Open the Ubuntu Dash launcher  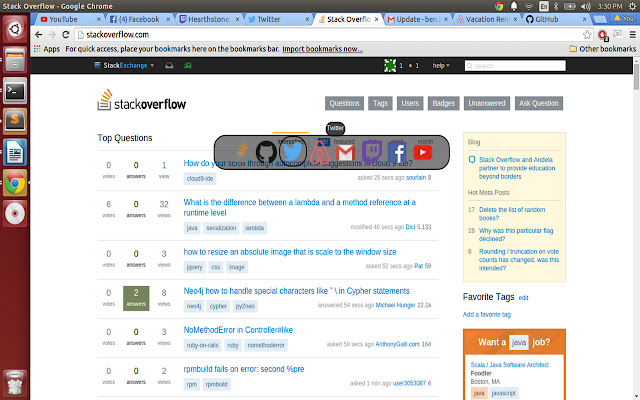[x=15, y=29]
